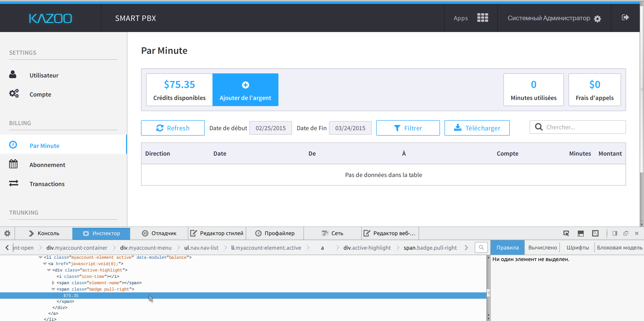The image size is (644, 321).
Task: Open the Отладчик tab
Action: point(159,233)
